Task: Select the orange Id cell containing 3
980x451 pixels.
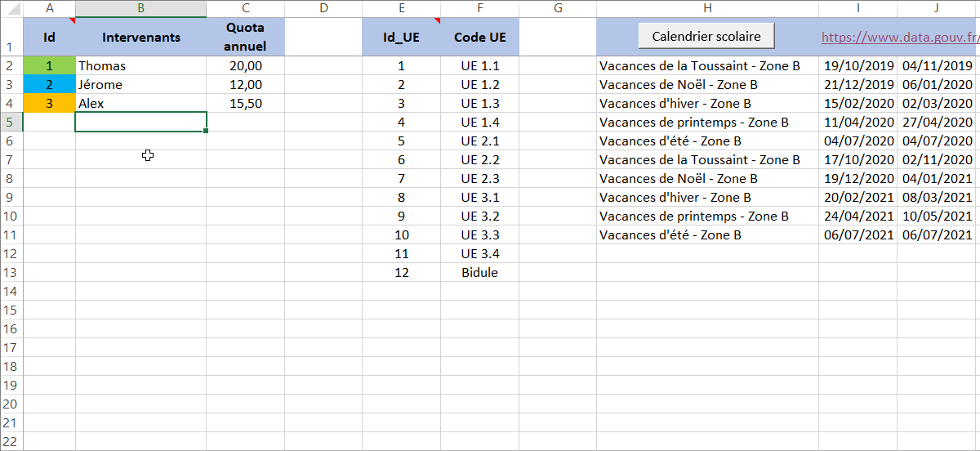Action: click(49, 104)
